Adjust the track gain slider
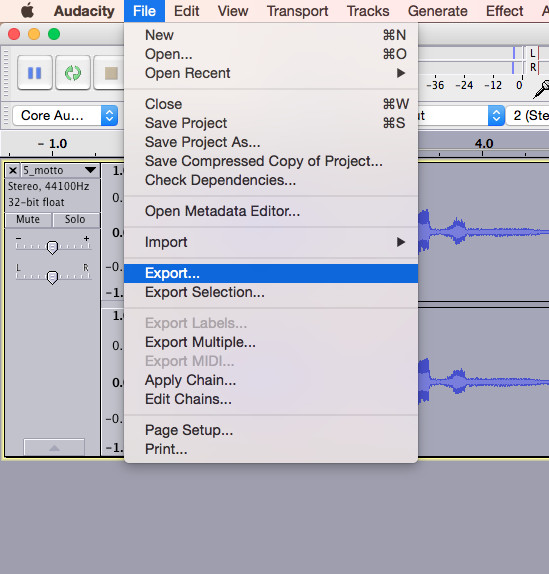Viewport: 549px width, 574px height. tap(52, 247)
